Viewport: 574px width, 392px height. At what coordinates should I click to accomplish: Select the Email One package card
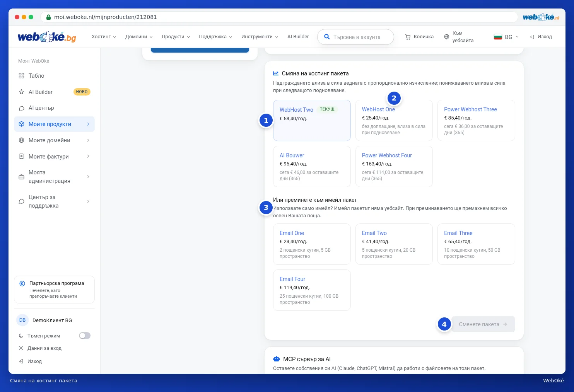312,244
